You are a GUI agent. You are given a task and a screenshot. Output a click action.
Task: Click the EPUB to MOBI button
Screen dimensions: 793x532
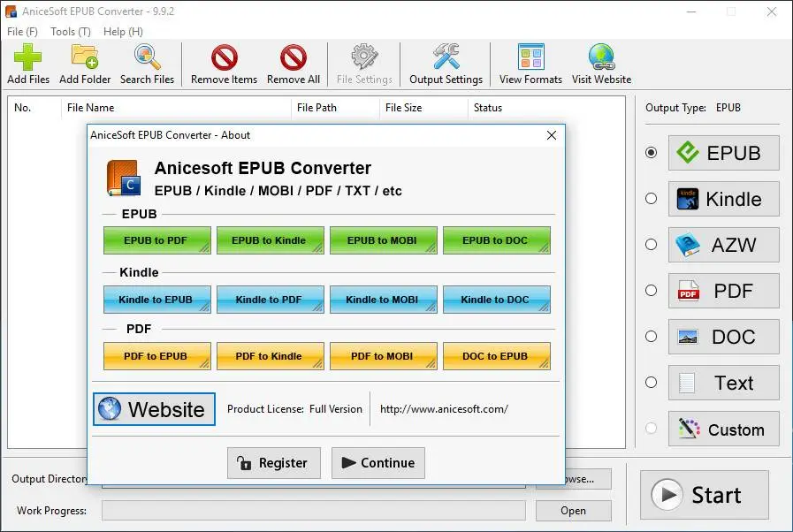[x=384, y=240]
